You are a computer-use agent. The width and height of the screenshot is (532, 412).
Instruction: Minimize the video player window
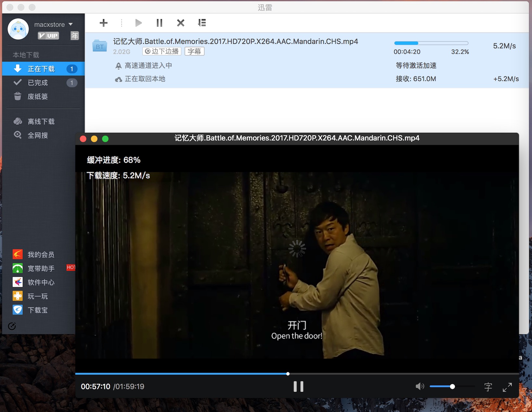click(x=94, y=139)
